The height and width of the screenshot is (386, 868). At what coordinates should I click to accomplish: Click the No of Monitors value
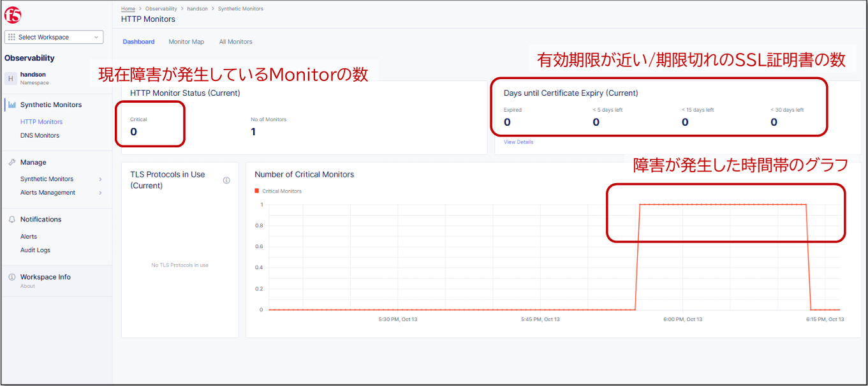click(x=253, y=132)
